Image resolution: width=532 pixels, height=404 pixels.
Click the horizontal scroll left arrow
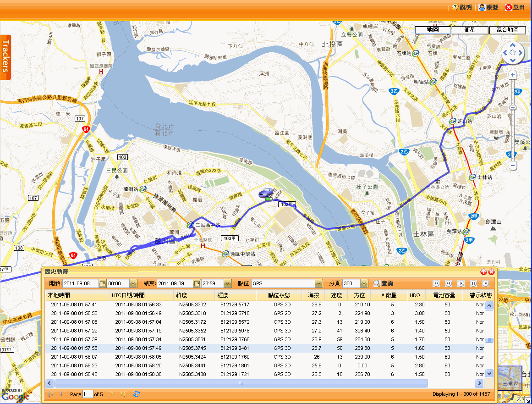click(x=49, y=383)
